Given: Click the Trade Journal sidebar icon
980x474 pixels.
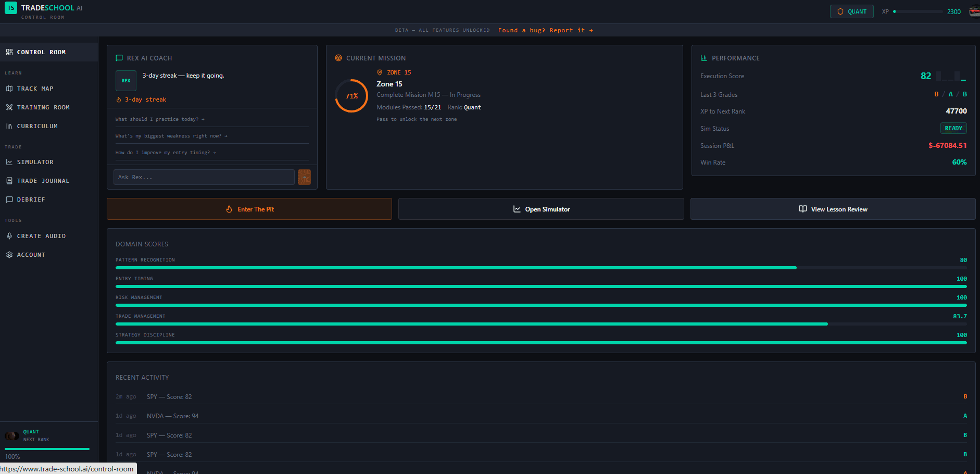Looking at the screenshot, I should 9,181.
